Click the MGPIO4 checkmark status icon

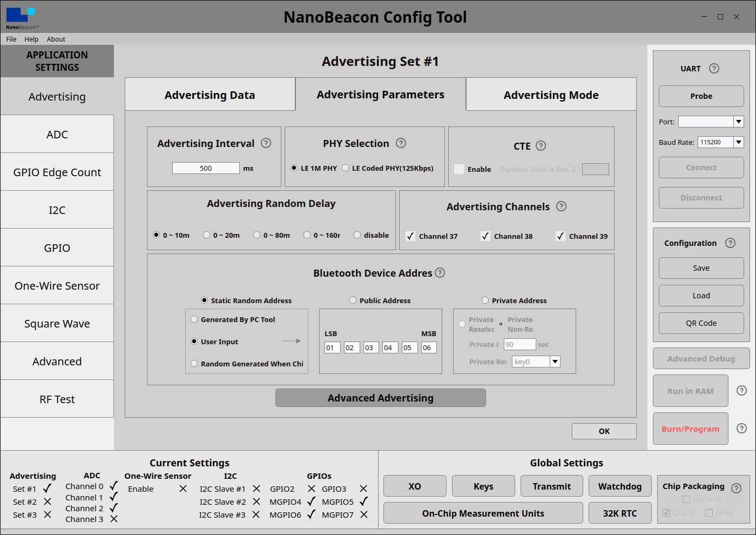(311, 501)
